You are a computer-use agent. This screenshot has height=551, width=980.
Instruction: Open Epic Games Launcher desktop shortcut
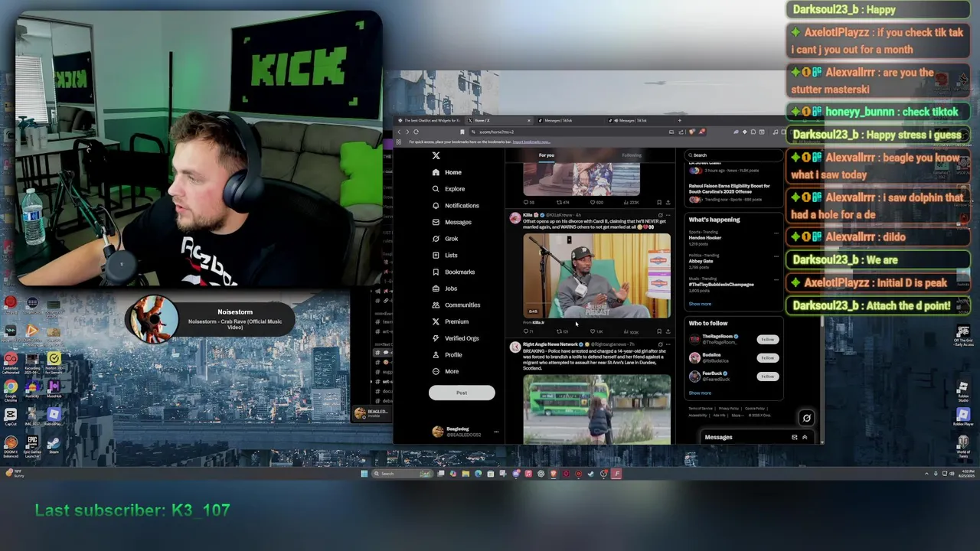[32, 445]
